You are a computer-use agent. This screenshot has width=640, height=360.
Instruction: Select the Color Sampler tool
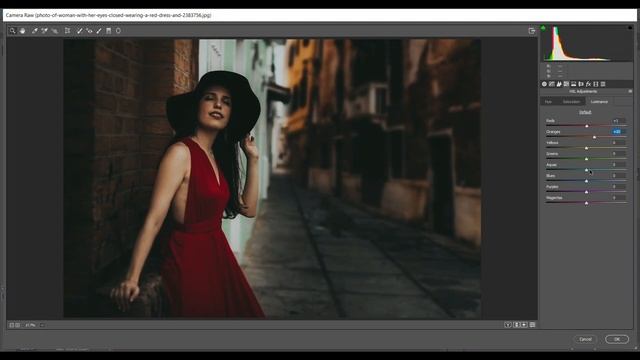44,31
